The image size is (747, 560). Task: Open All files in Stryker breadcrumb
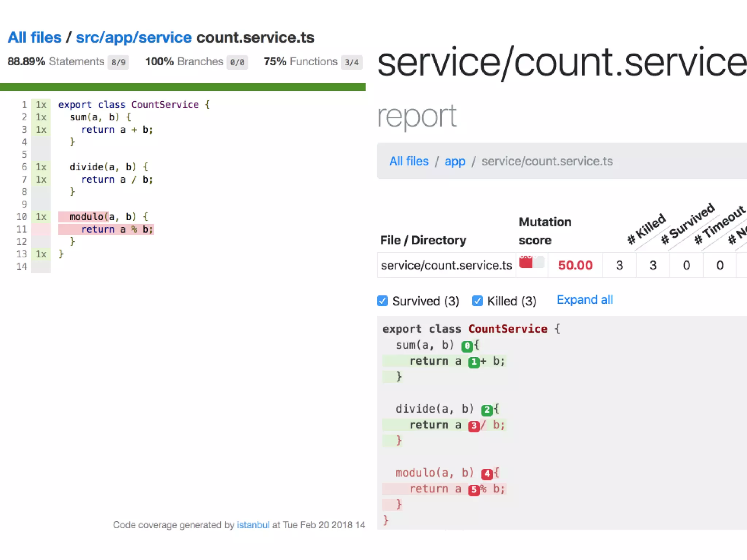pyautogui.click(x=409, y=161)
